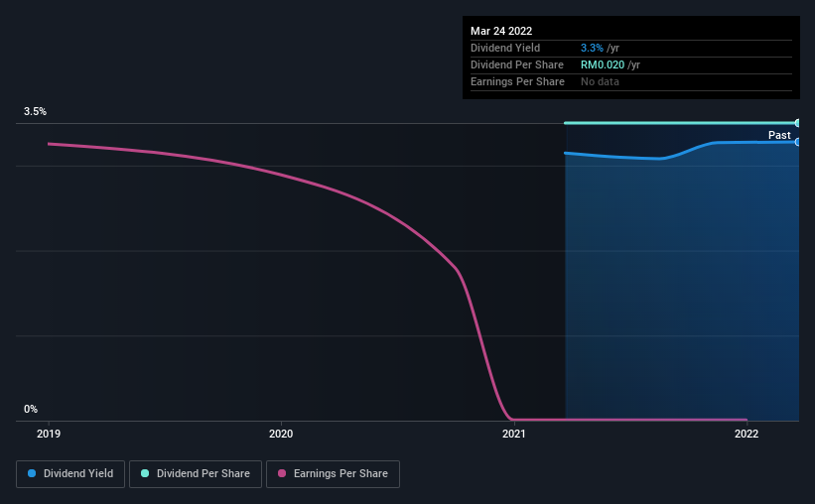
Task: Click the Mar 24 2022 tooltip date
Action: click(501, 31)
